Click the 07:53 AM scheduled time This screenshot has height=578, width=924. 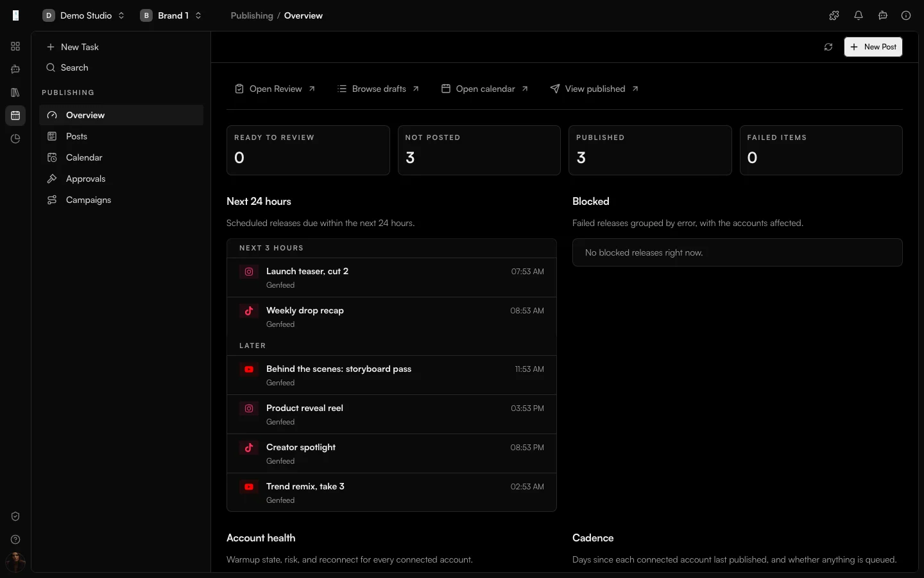click(x=527, y=272)
